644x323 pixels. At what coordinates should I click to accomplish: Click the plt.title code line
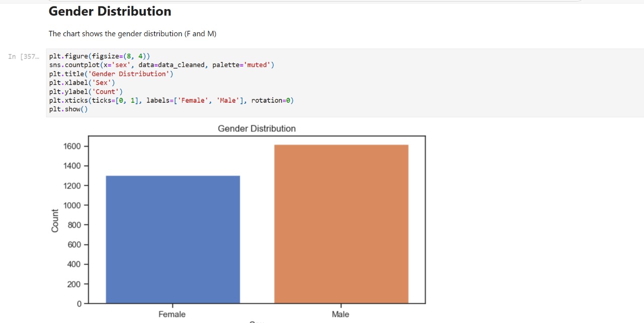click(111, 74)
